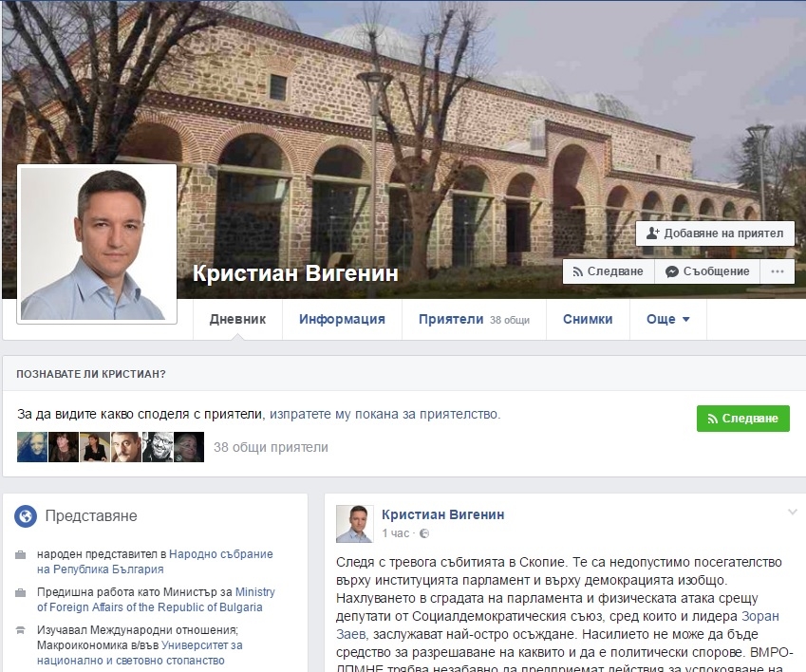
Task: Click the post timestamp 1 час
Action: pos(396,533)
